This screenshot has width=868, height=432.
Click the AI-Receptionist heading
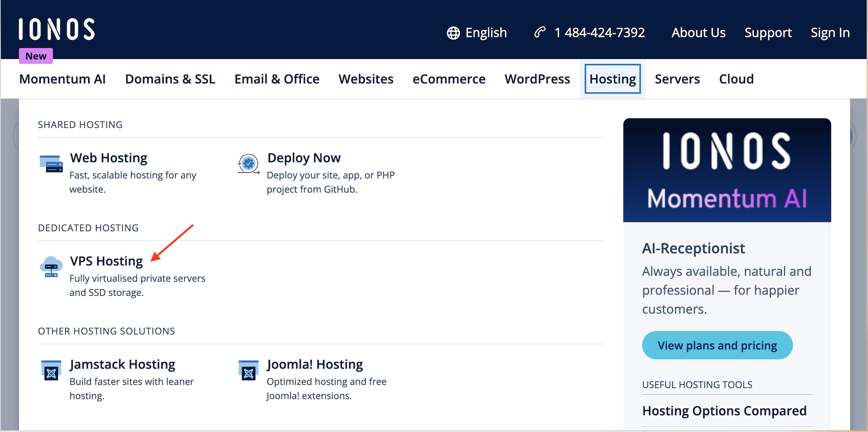693,248
